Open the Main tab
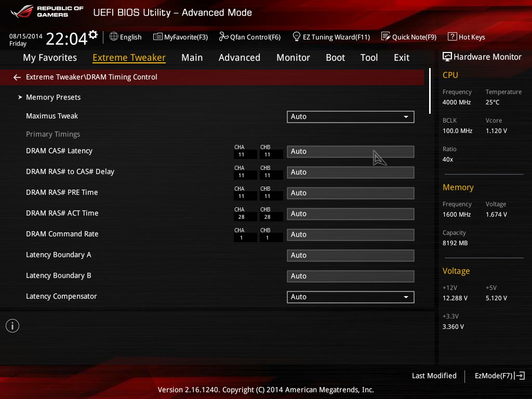The image size is (532, 399). point(192,58)
